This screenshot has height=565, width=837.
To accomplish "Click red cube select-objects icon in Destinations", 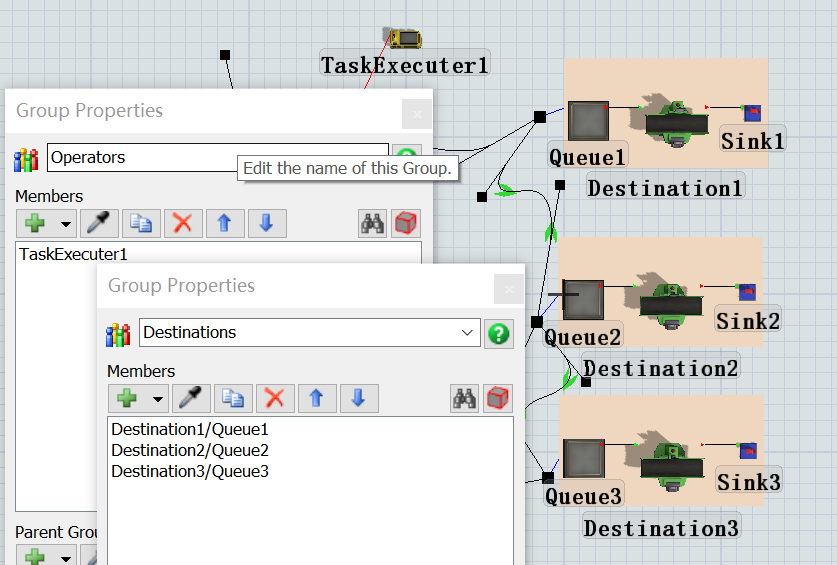I will [x=498, y=398].
